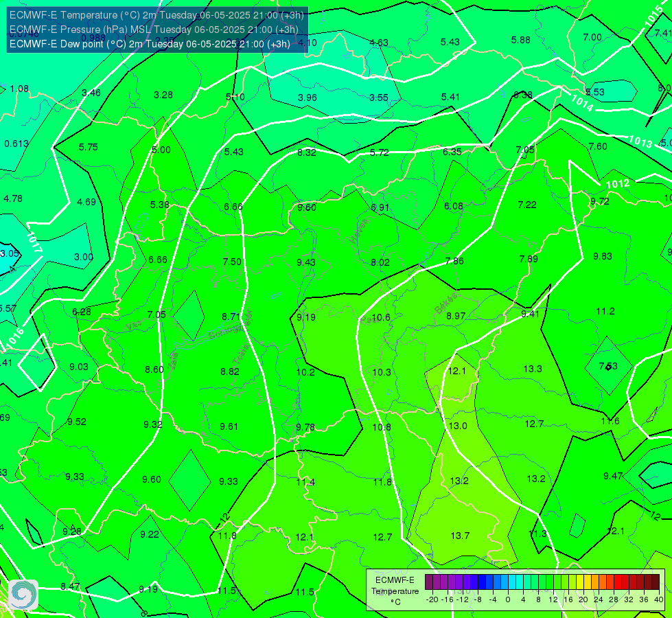672x618 pixels.
Task: Click the ECMWF-E Temperature °C legend title
Action: 395,591
